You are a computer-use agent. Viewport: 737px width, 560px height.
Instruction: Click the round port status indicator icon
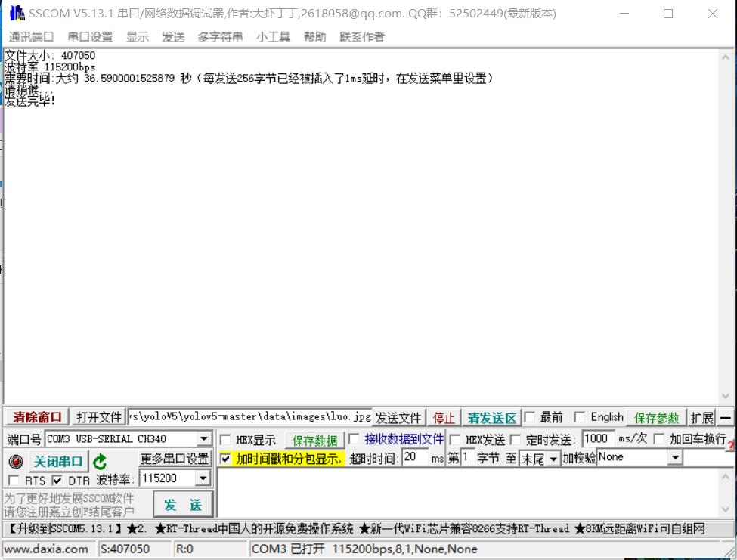click(15, 461)
